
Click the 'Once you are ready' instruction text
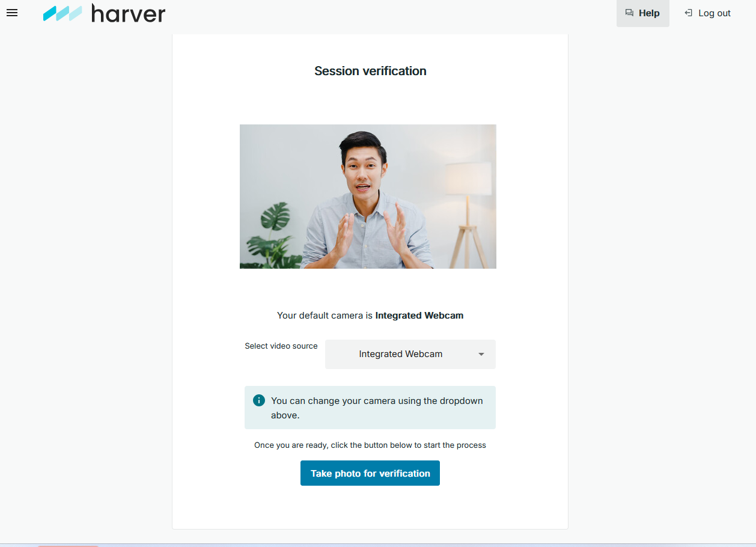tap(370, 445)
